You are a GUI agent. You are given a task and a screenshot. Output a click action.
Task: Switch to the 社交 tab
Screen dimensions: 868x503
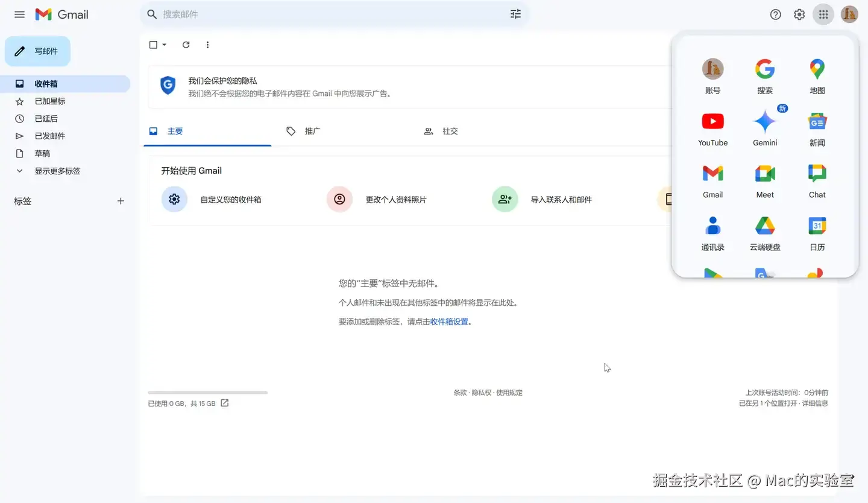coord(481,131)
